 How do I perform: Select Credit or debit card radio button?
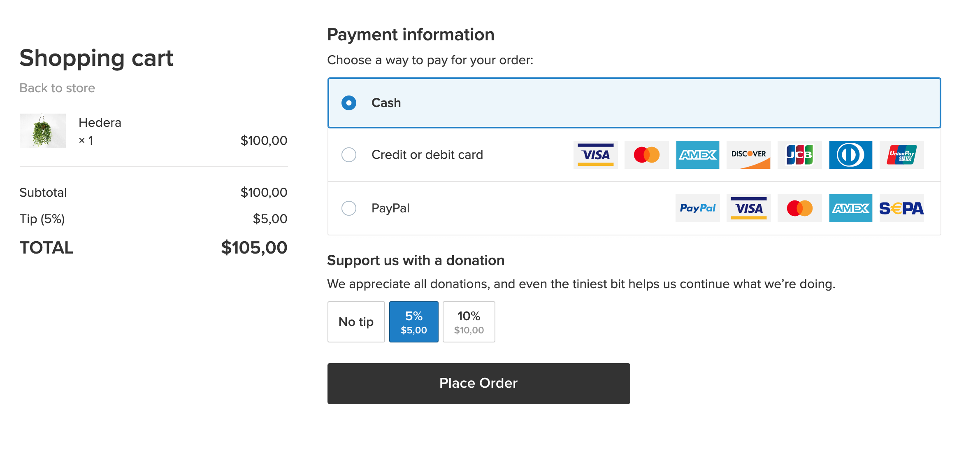pyautogui.click(x=349, y=155)
